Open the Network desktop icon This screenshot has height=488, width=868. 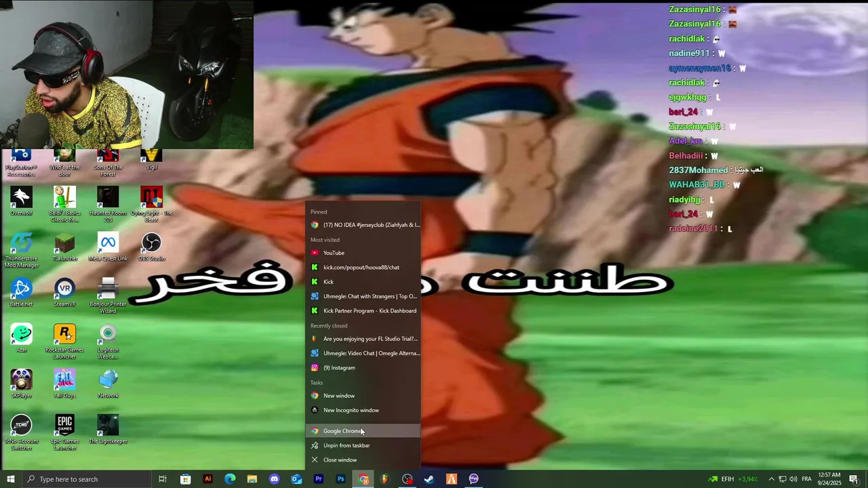(x=108, y=384)
